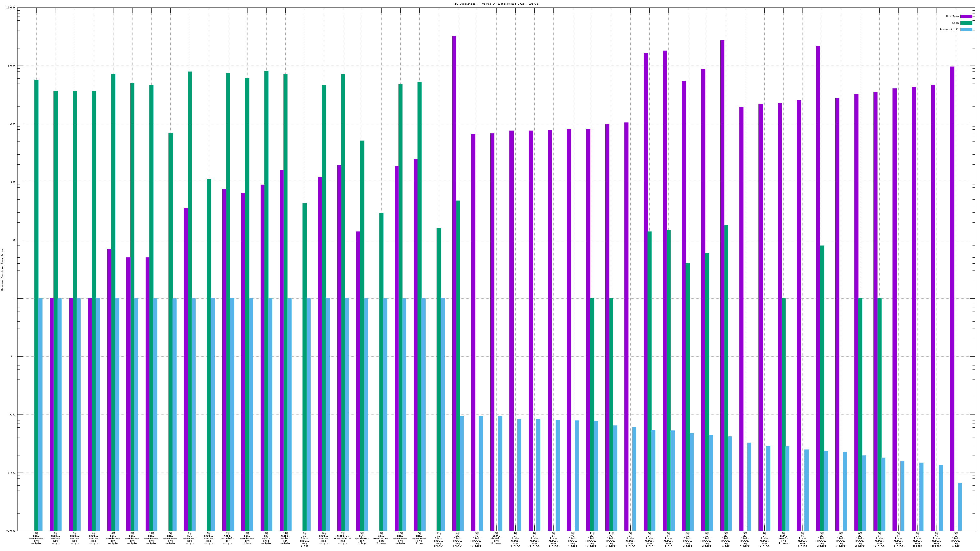Image resolution: width=980 pixels, height=551 pixels.
Task: Click the green Spam legend swatch
Action: click(x=966, y=23)
